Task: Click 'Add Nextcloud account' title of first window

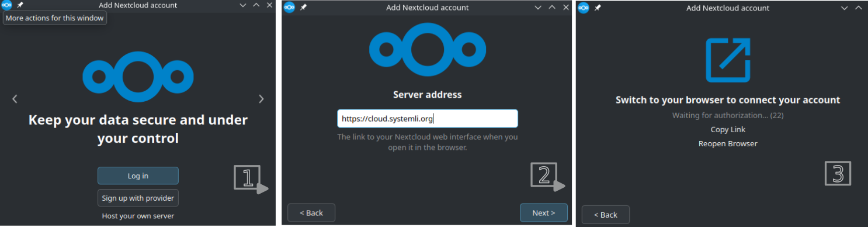Action: (138, 5)
